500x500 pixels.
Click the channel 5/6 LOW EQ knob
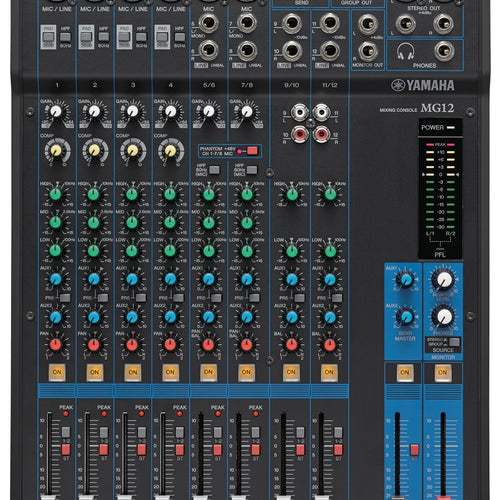click(209, 251)
